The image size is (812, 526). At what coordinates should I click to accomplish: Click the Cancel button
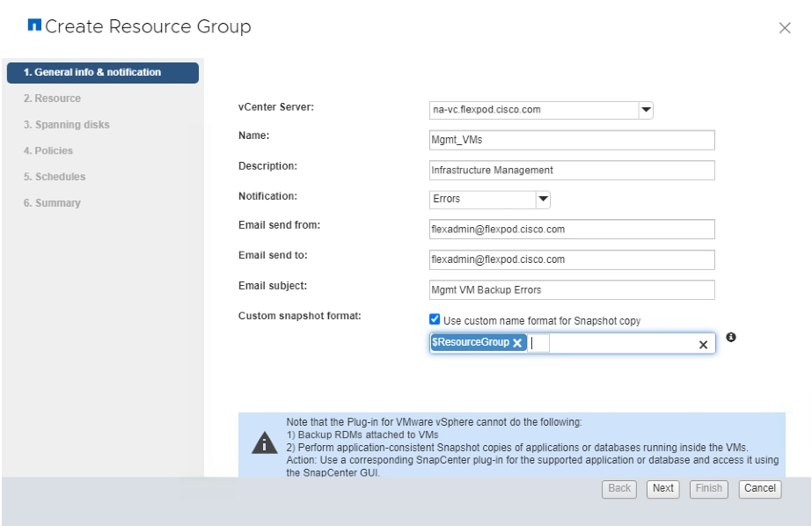(x=760, y=489)
